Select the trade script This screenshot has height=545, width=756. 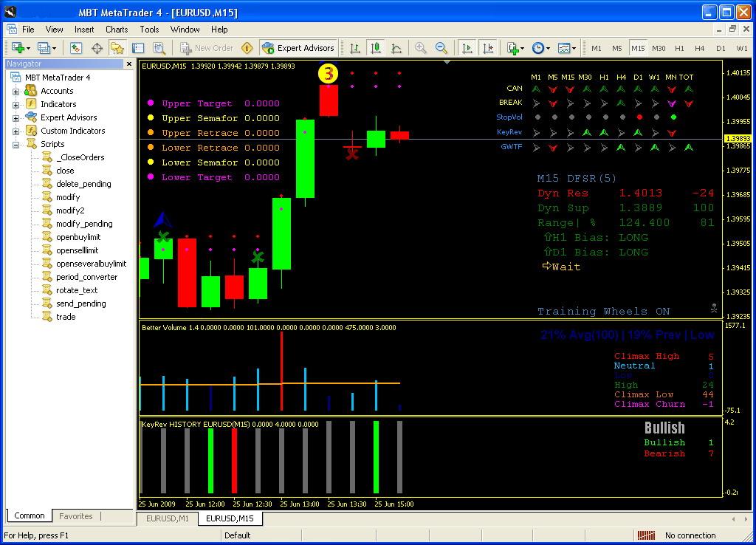(66, 317)
